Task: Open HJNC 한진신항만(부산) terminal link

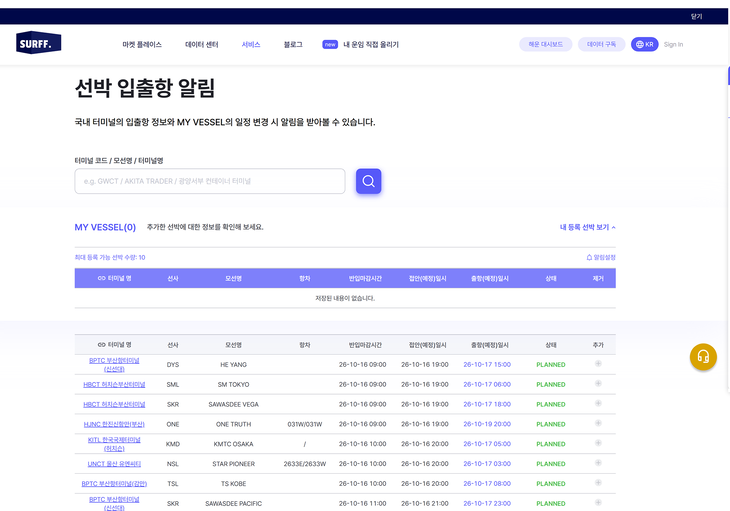Action: (114, 424)
